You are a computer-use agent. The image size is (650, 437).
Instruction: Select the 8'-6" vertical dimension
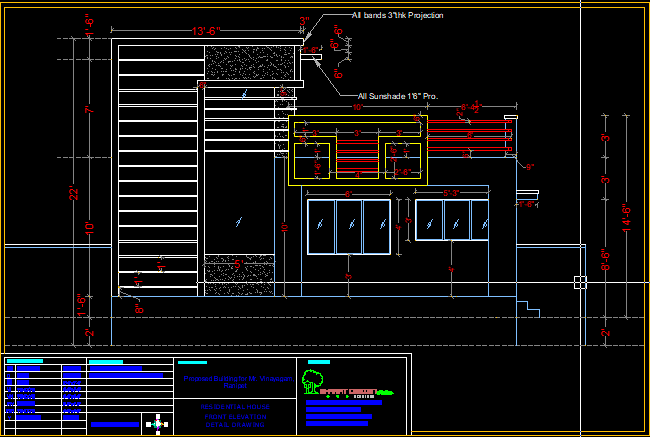point(606,260)
